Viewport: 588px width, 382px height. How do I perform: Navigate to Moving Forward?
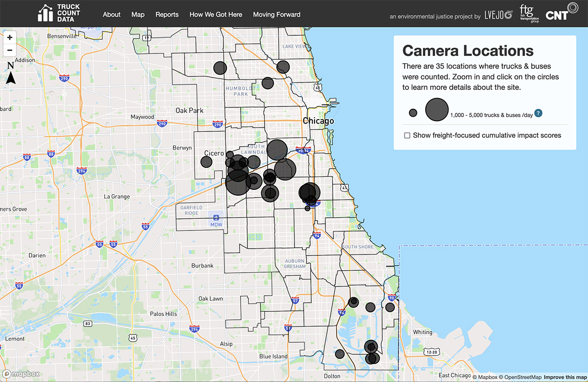[276, 14]
